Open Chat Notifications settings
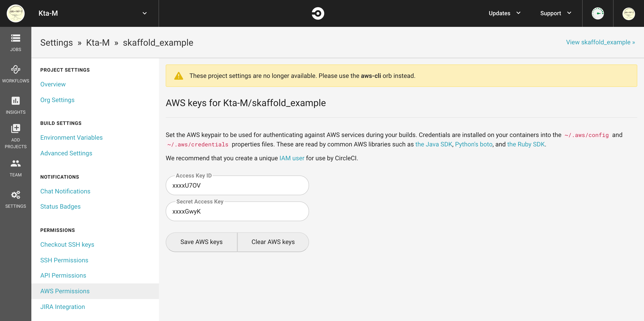Screen dimensions: 644x321 (65, 191)
